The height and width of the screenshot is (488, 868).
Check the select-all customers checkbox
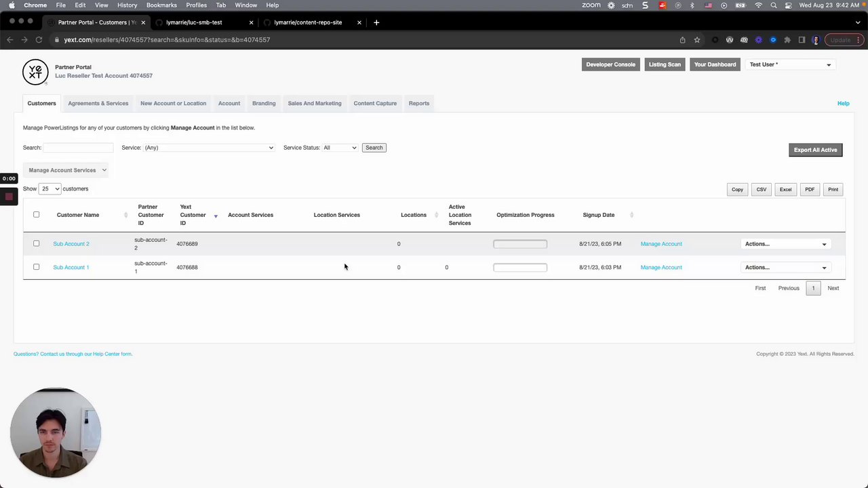37,215
